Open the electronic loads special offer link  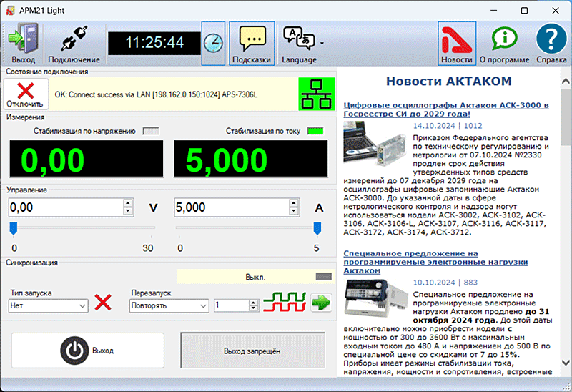435,262
